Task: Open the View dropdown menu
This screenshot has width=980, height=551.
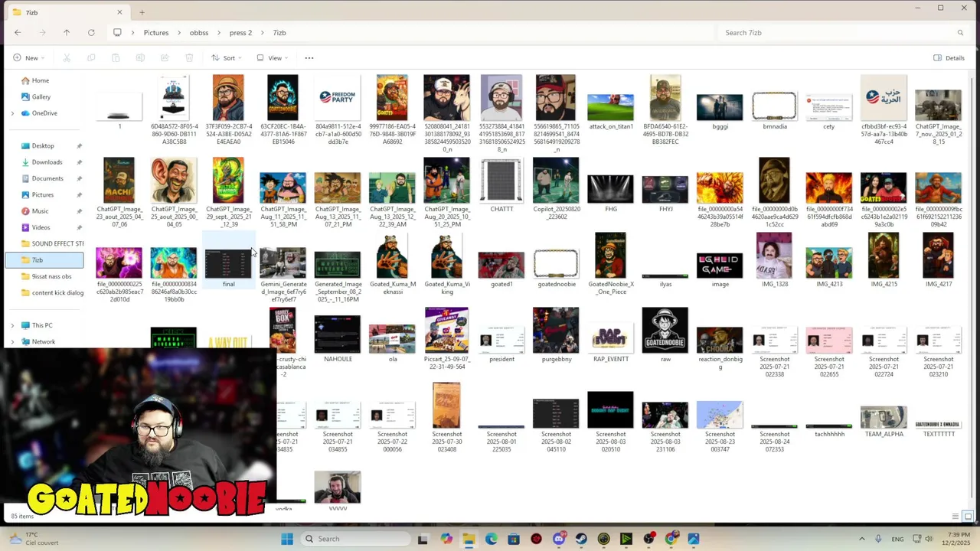Action: [x=273, y=58]
